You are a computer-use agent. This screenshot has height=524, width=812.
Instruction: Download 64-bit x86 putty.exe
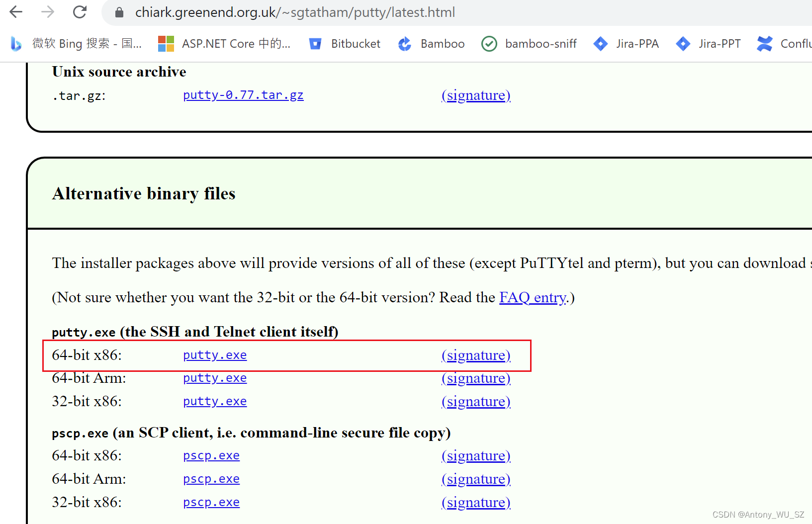tap(215, 355)
